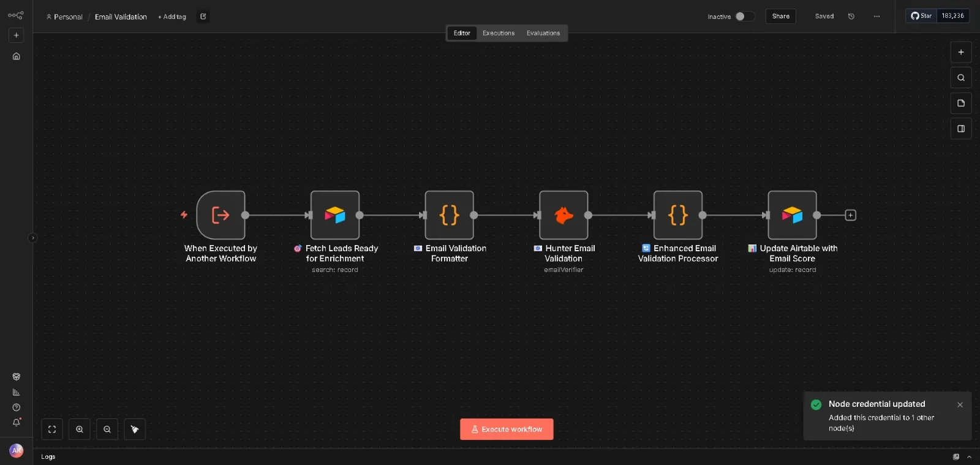Switch to the Executions tab
980x465 pixels.
click(x=499, y=33)
